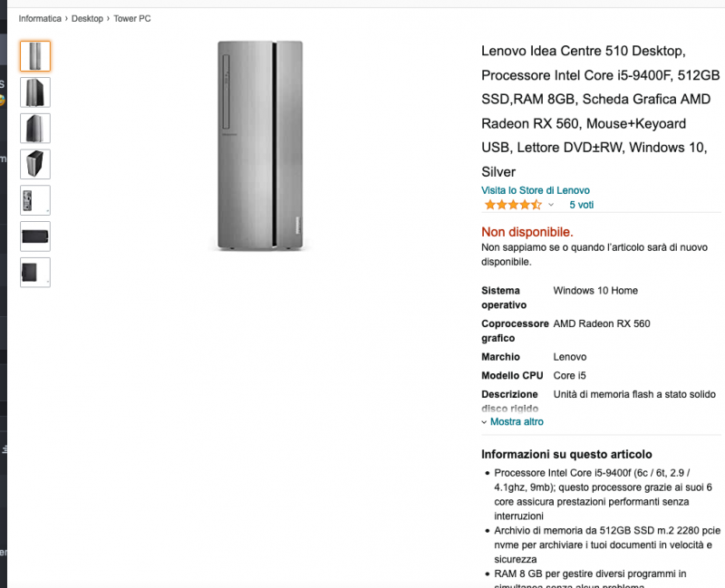Screen dimensions: 725x588
Task: Open the "5 voti" customer reviews
Action: 581,205
